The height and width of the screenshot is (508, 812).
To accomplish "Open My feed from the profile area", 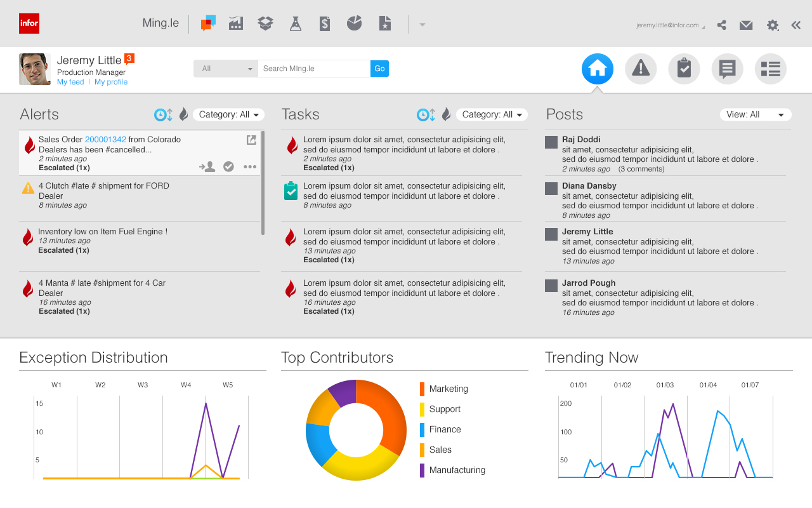I will pyautogui.click(x=70, y=81).
